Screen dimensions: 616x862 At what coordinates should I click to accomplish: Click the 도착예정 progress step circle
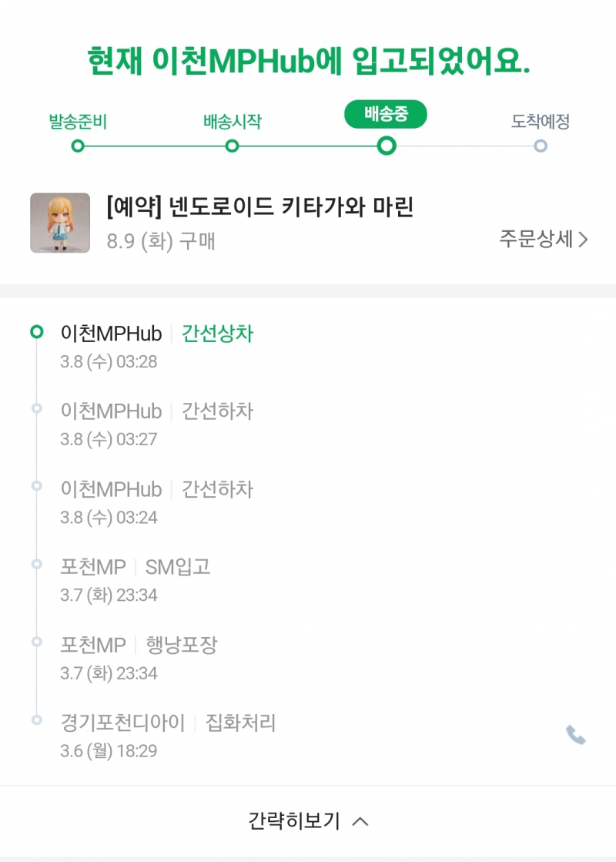tap(541, 146)
